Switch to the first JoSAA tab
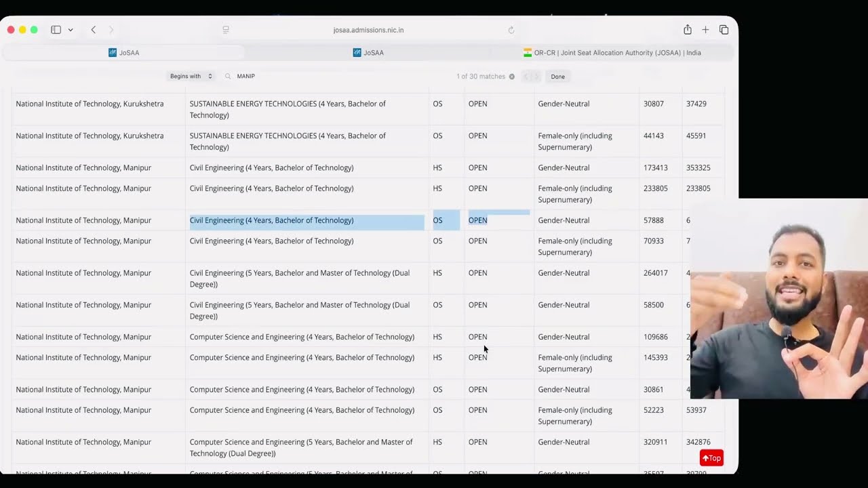The image size is (868, 488). (123, 52)
